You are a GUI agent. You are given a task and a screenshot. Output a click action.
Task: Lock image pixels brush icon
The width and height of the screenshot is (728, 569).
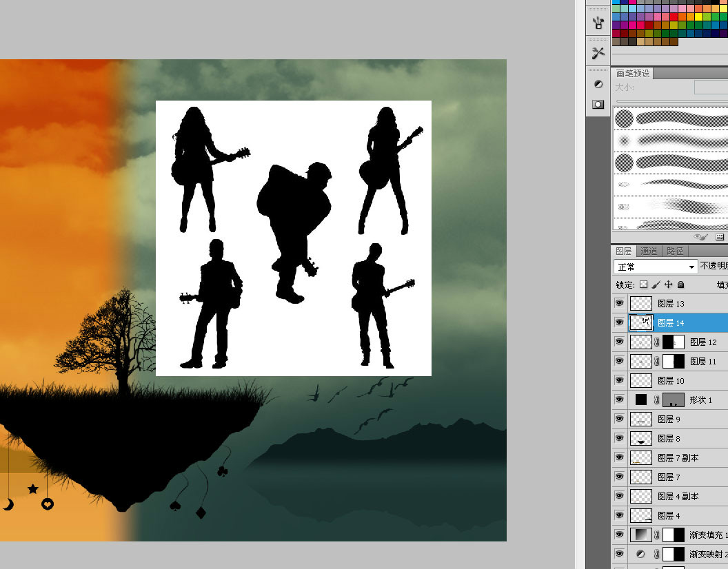click(656, 284)
